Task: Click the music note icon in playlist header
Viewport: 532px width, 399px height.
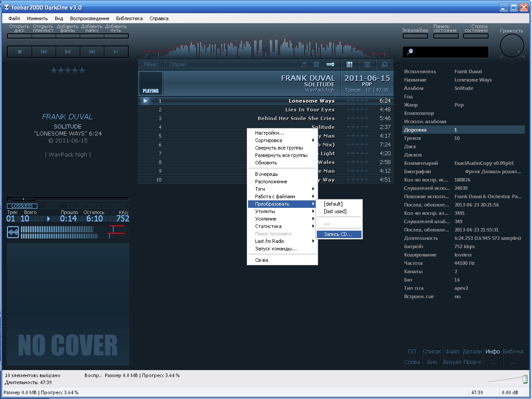Action: 304,64
